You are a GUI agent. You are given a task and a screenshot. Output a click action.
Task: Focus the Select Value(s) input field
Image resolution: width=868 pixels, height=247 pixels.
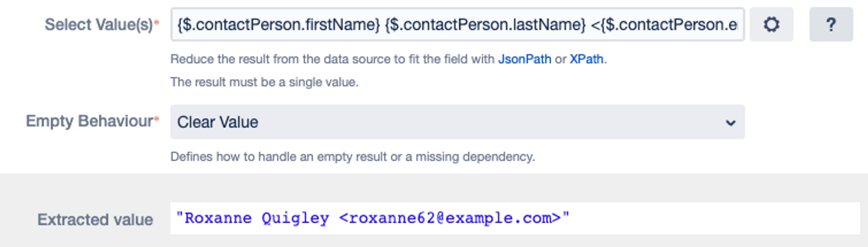457,25
